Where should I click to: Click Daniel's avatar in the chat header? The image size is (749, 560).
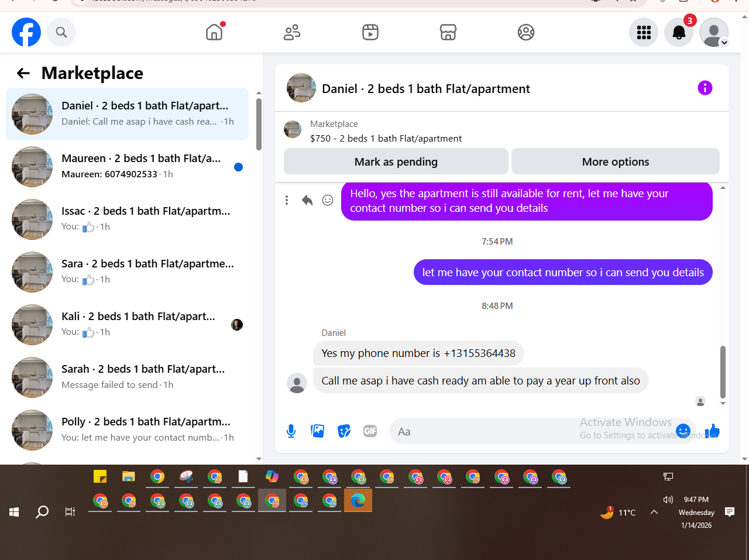[x=301, y=88]
